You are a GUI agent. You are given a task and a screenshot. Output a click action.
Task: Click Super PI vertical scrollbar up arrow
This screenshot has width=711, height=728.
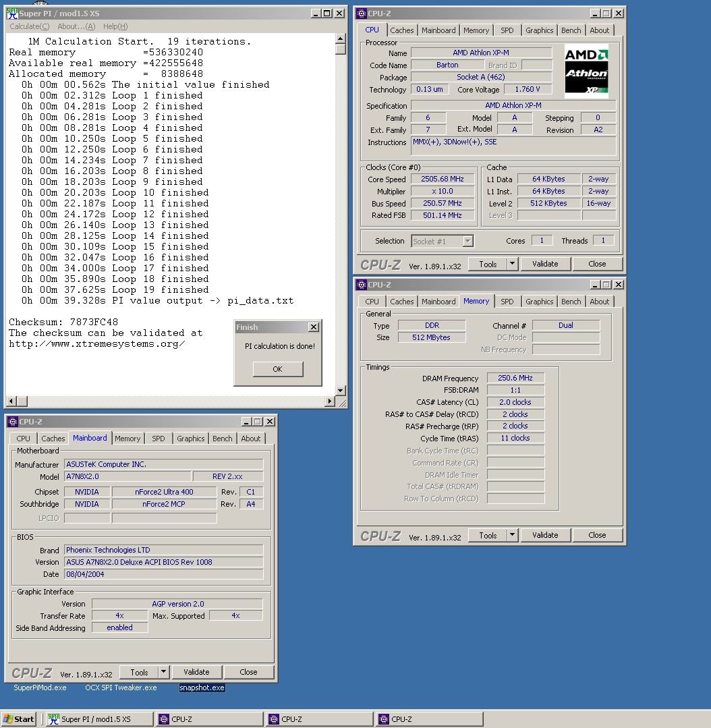coord(341,38)
